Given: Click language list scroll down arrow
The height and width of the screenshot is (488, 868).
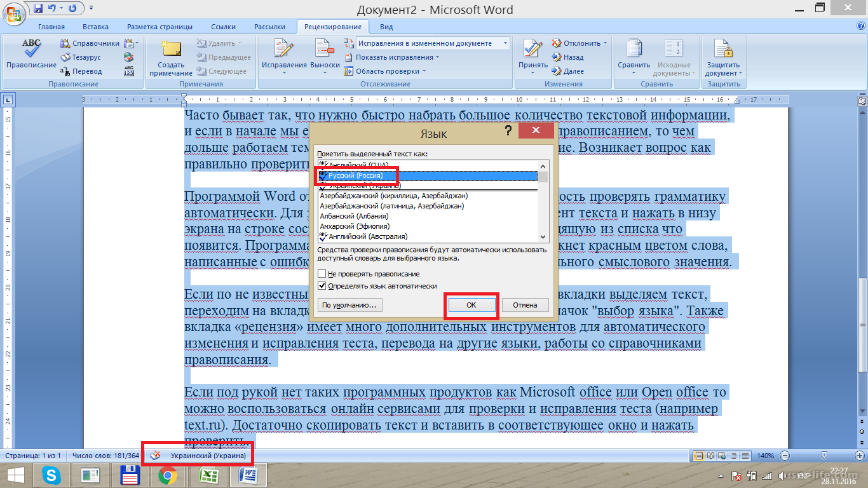Looking at the screenshot, I should click(x=543, y=236).
